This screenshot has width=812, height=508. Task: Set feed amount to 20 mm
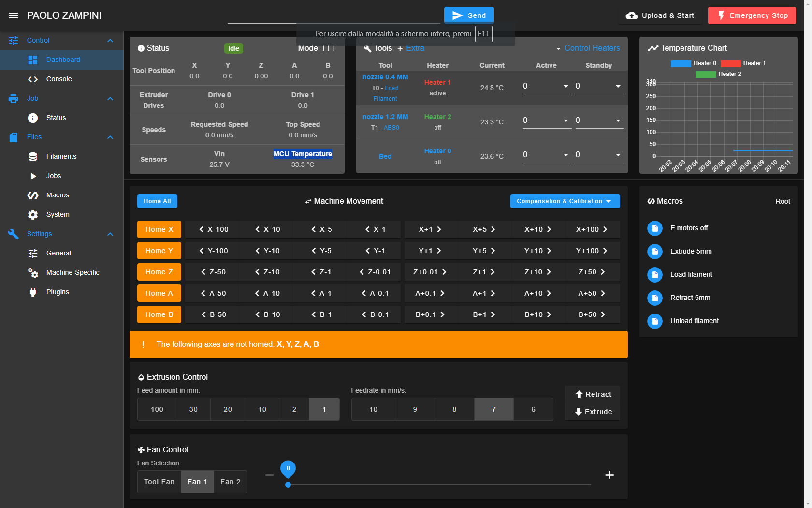tap(228, 409)
